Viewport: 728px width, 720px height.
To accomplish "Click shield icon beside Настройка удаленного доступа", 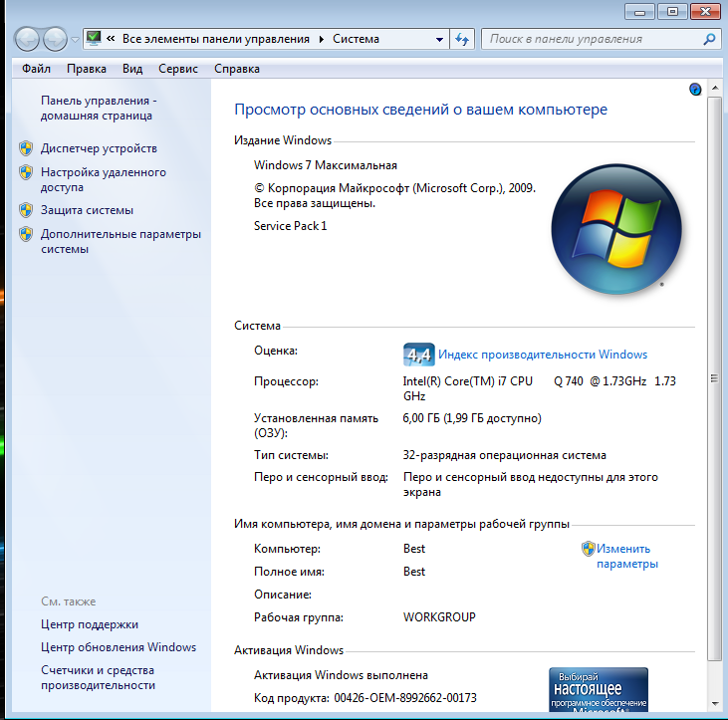I will (x=26, y=172).
